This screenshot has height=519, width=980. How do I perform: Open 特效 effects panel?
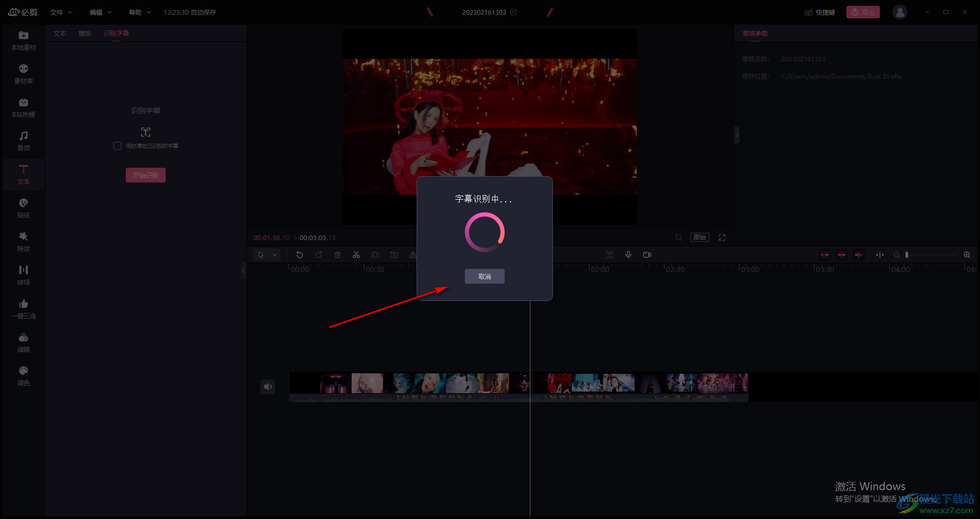pyautogui.click(x=24, y=242)
